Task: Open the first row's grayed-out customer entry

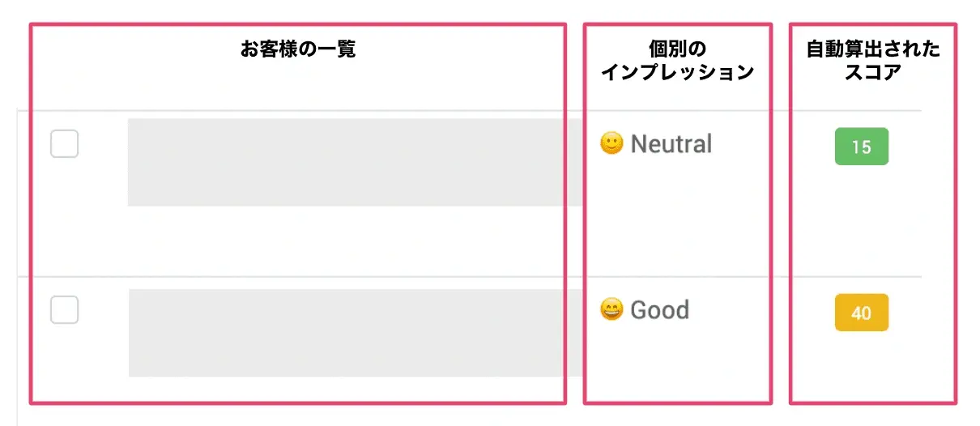Action: [355, 162]
